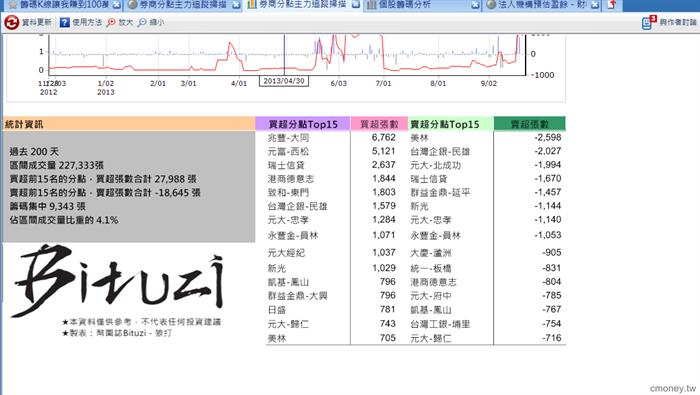Screen dimensions: 700x395
Task: Click the 賣超分點Top15 light green header
Action: [x=451, y=124]
